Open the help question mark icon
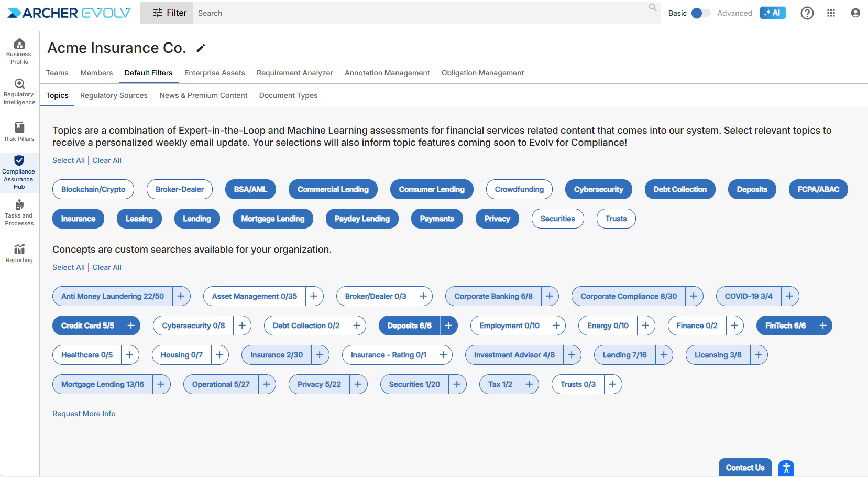This screenshot has width=868, height=477. click(x=807, y=13)
